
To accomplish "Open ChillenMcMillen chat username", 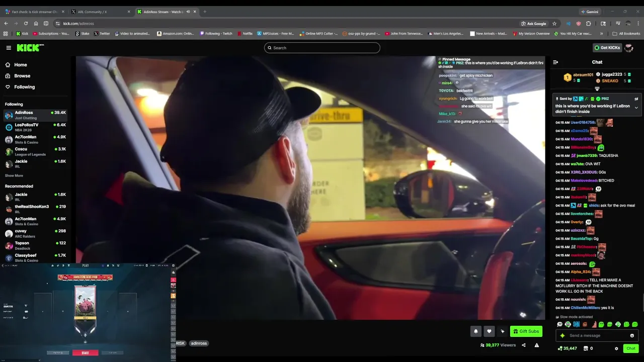I will point(585,308).
